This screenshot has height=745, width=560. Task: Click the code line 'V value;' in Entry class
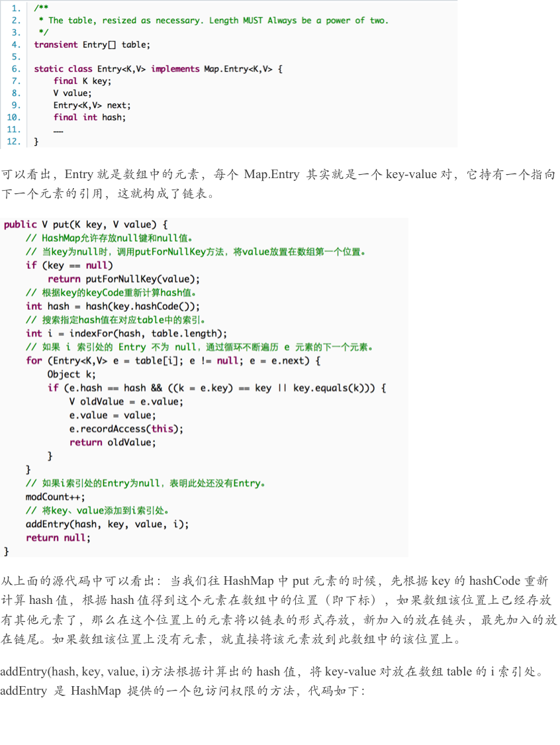[72, 93]
